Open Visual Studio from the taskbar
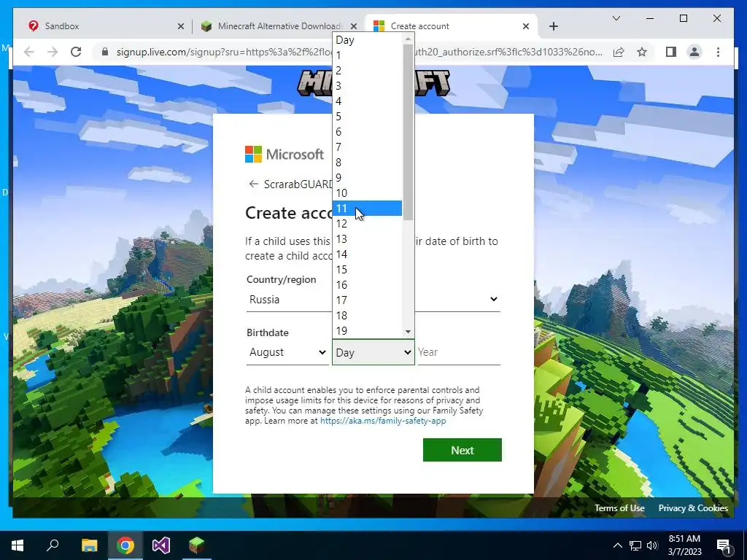Image resolution: width=747 pixels, height=560 pixels. click(161, 545)
